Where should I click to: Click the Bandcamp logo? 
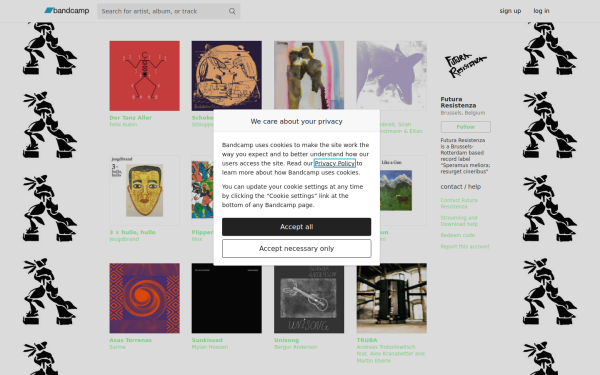click(67, 11)
